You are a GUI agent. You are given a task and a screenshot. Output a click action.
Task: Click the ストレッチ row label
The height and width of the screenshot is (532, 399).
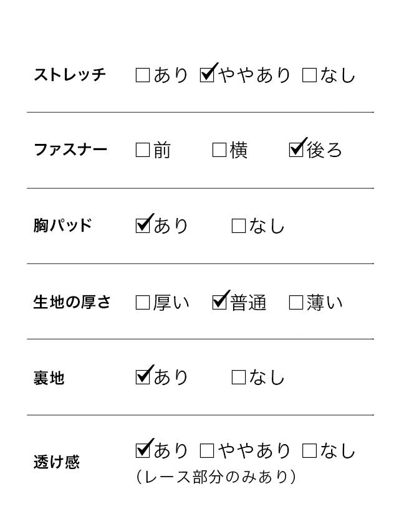70,75
